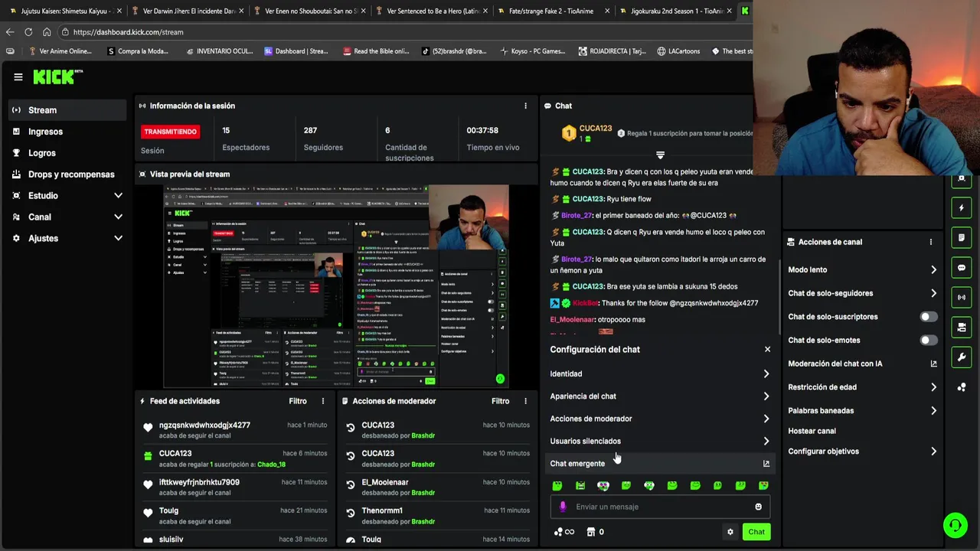The height and width of the screenshot is (551, 980).
Task: Open Moderación del chat con IA
Action: [x=863, y=364]
